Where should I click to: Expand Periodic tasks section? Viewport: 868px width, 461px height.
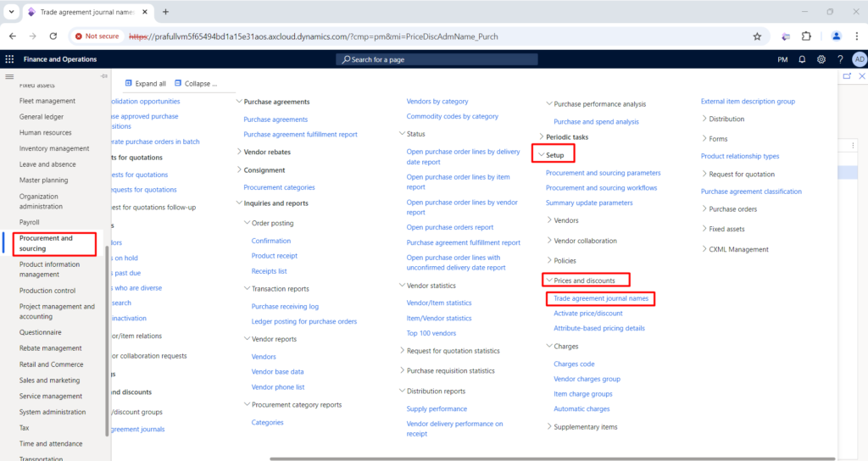tap(542, 136)
